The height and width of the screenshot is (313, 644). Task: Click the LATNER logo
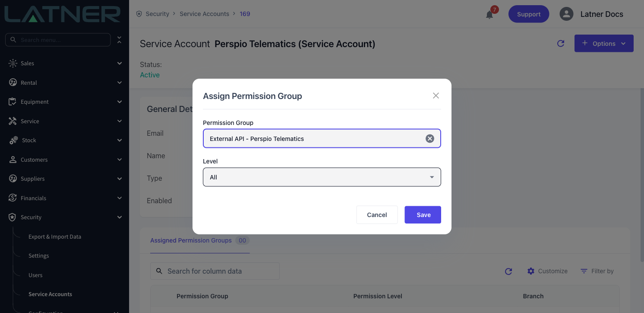[x=63, y=14]
